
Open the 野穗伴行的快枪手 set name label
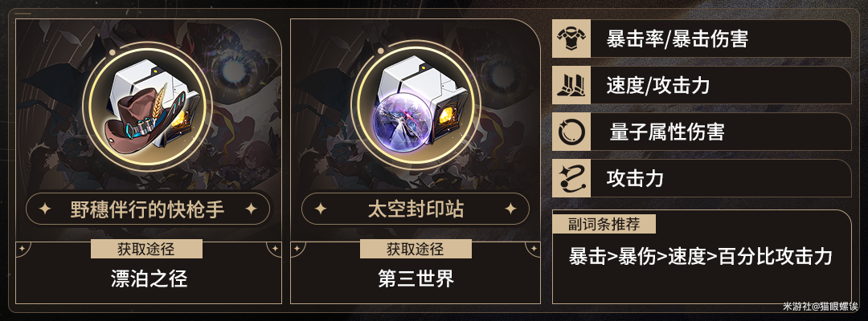coord(148,209)
